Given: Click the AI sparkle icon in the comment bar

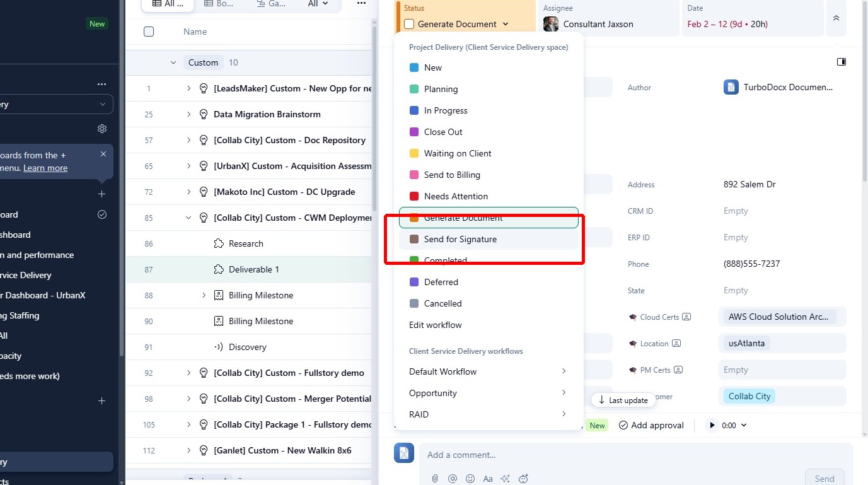Looking at the screenshot, I should point(505,478).
